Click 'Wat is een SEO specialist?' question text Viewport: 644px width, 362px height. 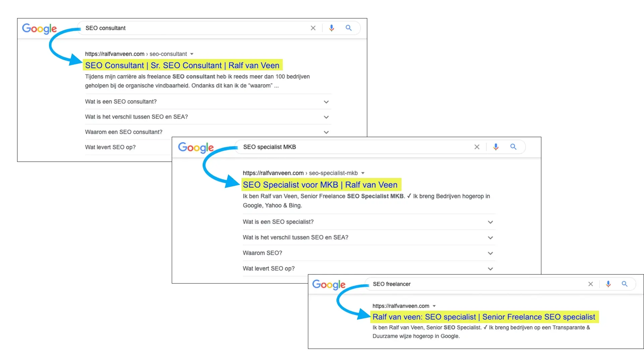278,222
